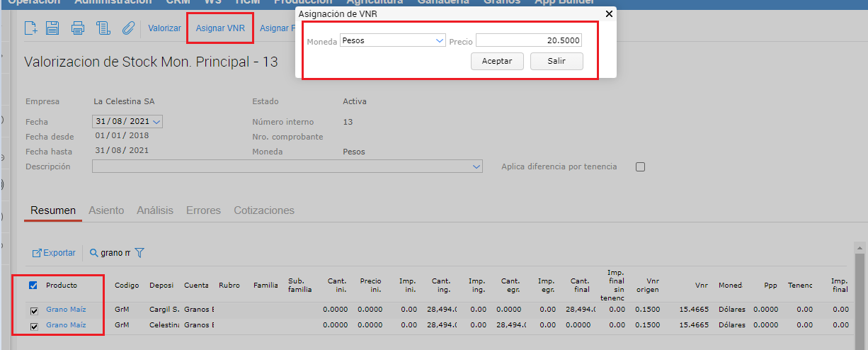Switch to the Asiento tab
Viewport: 868px width, 350px height.
pos(106,210)
